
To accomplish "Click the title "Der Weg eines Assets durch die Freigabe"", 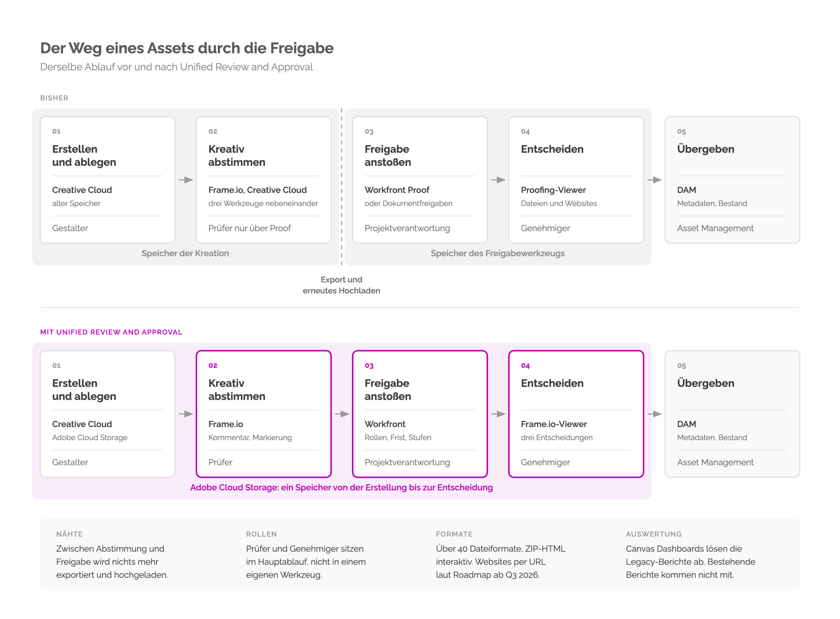I will [x=187, y=48].
